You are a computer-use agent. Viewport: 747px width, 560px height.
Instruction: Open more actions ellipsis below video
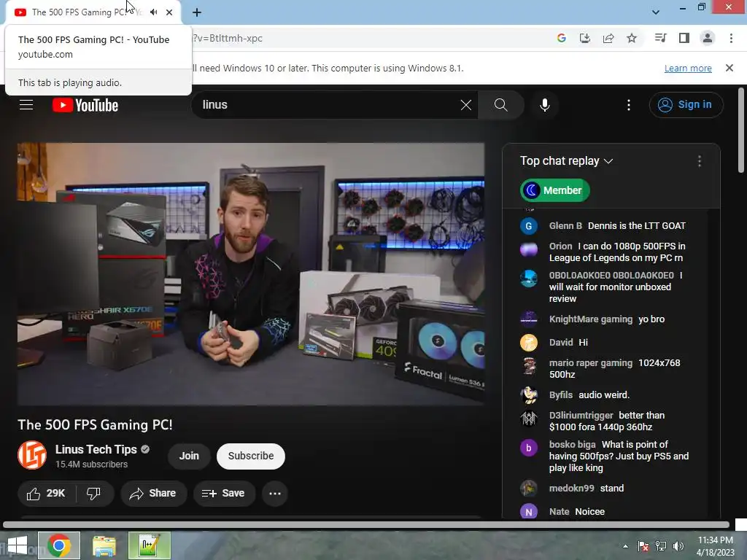tap(275, 494)
